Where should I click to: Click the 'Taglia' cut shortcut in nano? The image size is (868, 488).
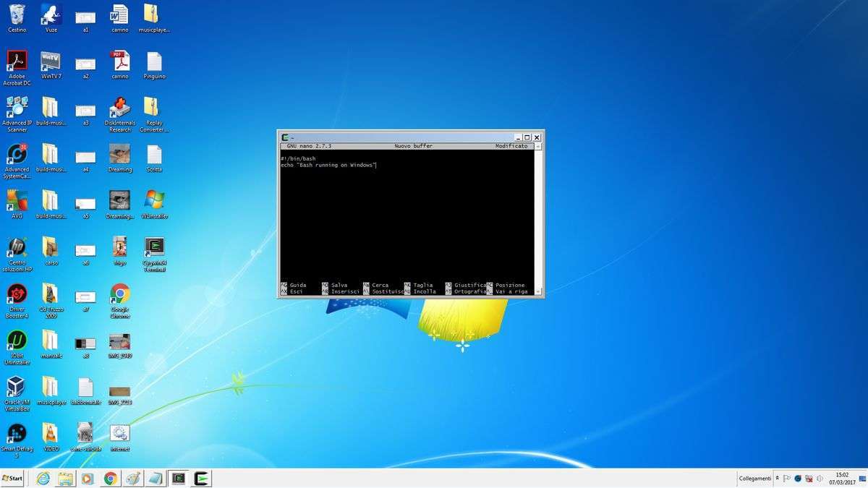pos(422,285)
